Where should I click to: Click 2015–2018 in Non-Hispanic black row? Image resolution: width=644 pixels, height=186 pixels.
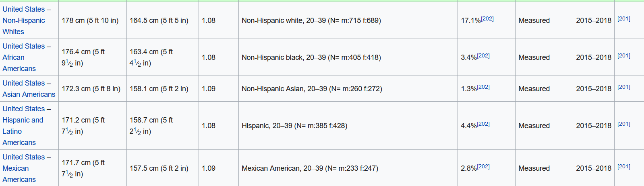click(594, 57)
